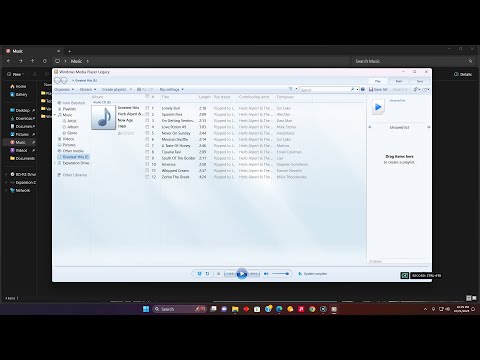Image resolution: width=480 pixels, height=360 pixels.
Task: Check the box for track 6 Mexican Shuffle
Action: point(147,139)
